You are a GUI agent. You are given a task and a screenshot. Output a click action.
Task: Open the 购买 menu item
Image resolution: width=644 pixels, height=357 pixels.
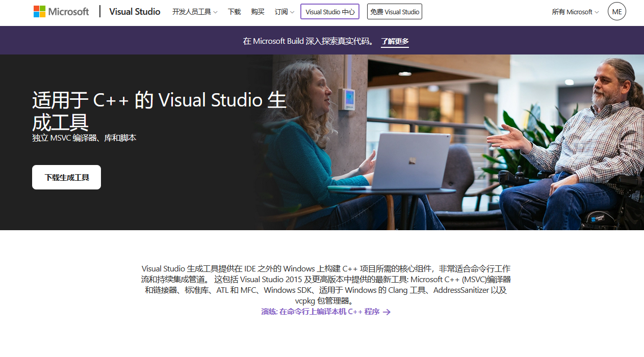pyautogui.click(x=257, y=12)
